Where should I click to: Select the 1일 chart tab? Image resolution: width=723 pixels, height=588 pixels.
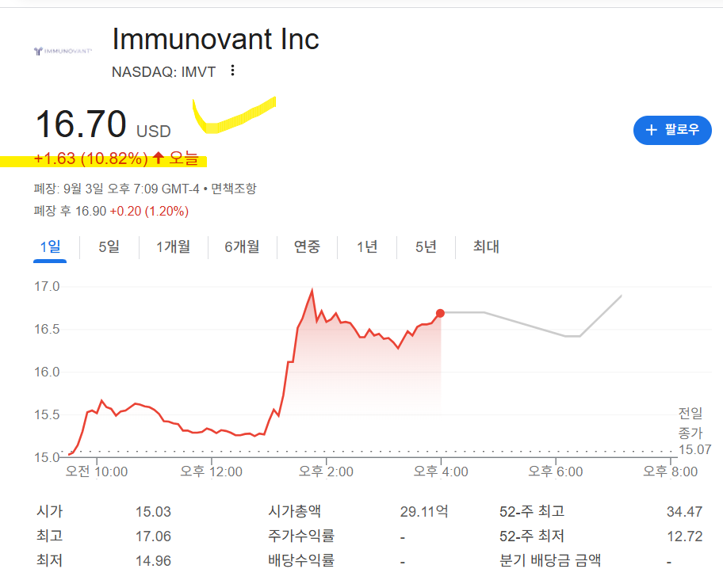(x=49, y=246)
